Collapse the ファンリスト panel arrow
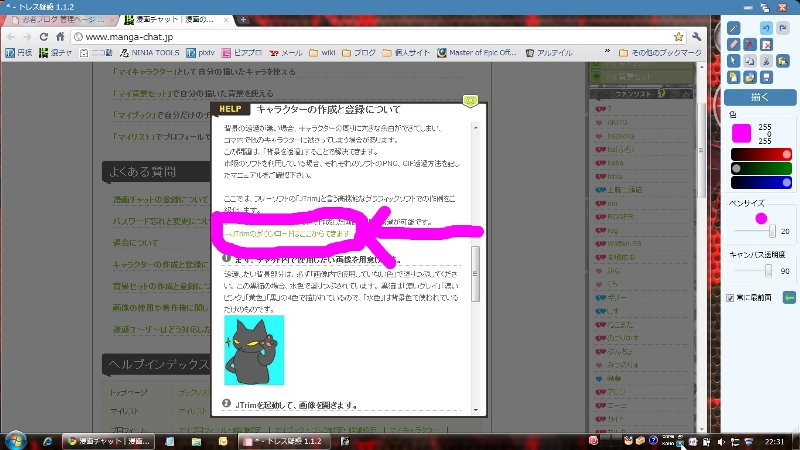Image resolution: width=800 pixels, height=450 pixels. pyautogui.click(x=686, y=94)
